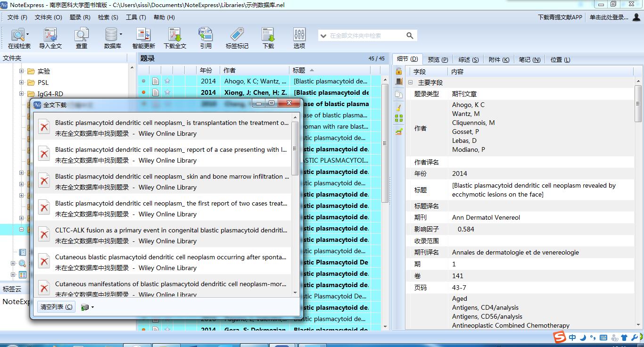Screen dimensions: 644x347
Task: Select the 'skin and bone marrow infiltration' download item
Action: (163, 182)
